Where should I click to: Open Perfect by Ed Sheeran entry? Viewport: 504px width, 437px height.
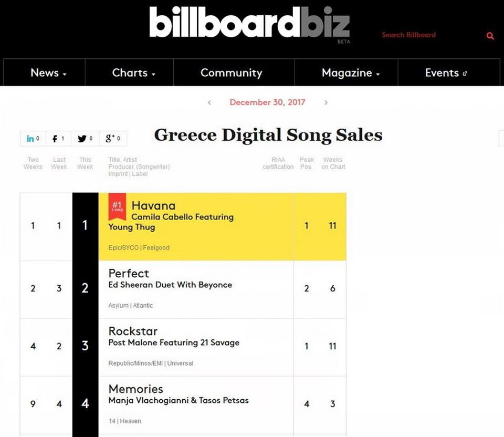coord(170,279)
